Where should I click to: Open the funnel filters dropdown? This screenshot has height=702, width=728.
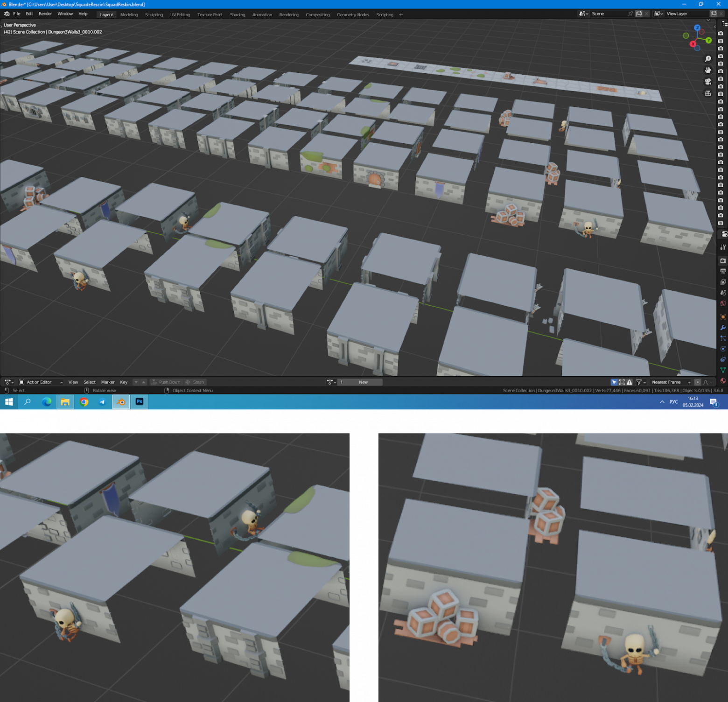pos(641,382)
